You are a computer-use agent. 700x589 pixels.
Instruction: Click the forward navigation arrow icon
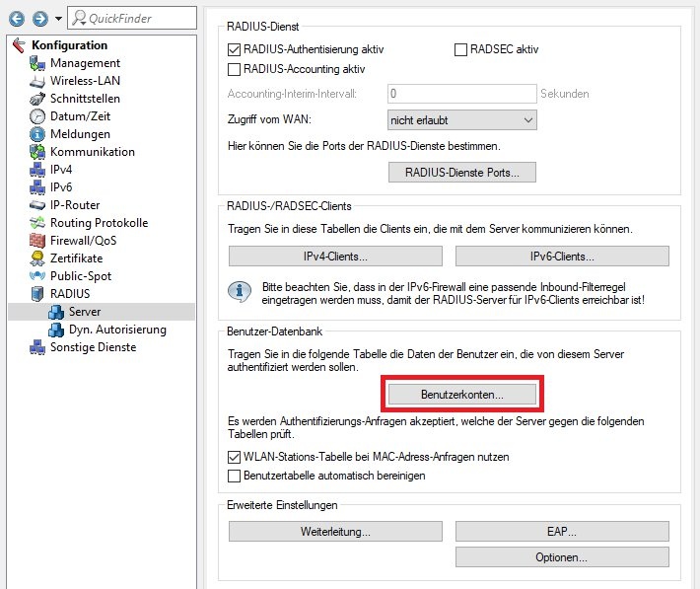pyautogui.click(x=39, y=19)
